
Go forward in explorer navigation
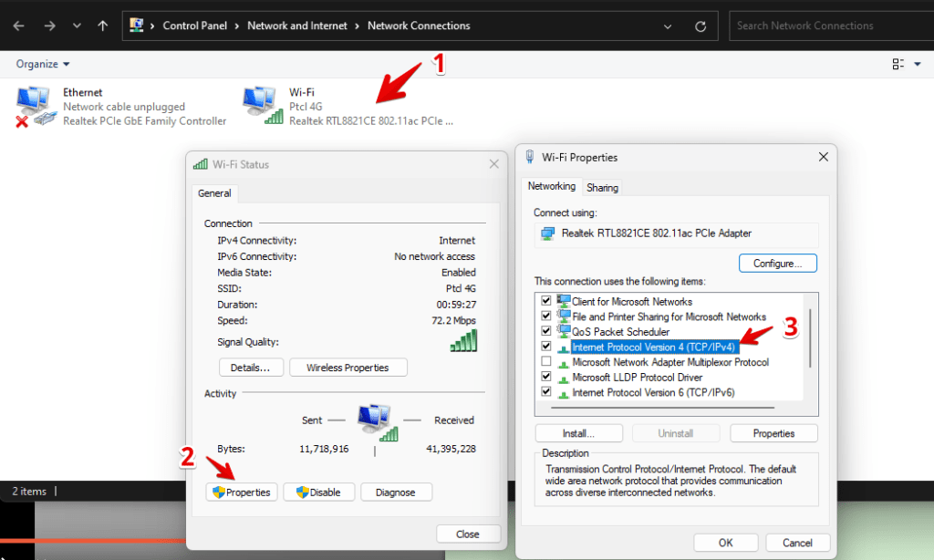[x=49, y=26]
